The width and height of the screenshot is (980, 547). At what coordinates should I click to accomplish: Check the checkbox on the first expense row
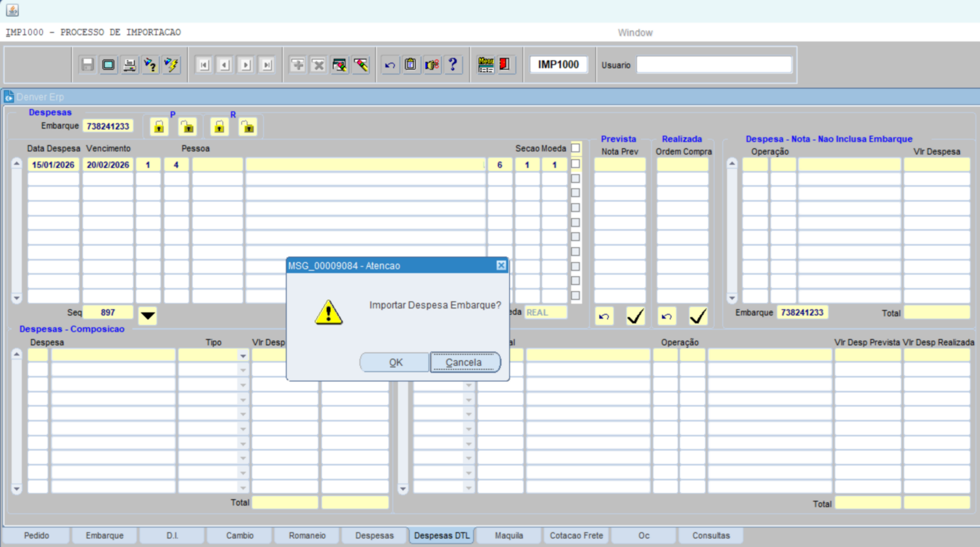(x=575, y=164)
